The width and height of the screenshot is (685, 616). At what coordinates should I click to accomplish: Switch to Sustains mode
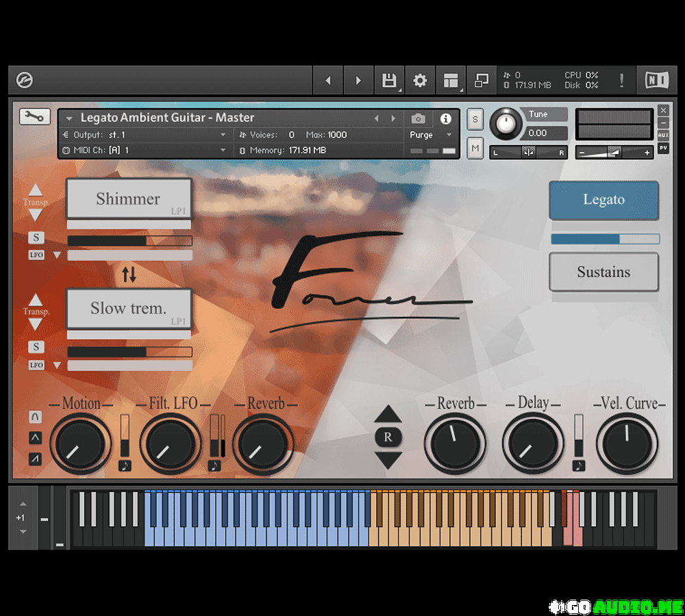(603, 272)
